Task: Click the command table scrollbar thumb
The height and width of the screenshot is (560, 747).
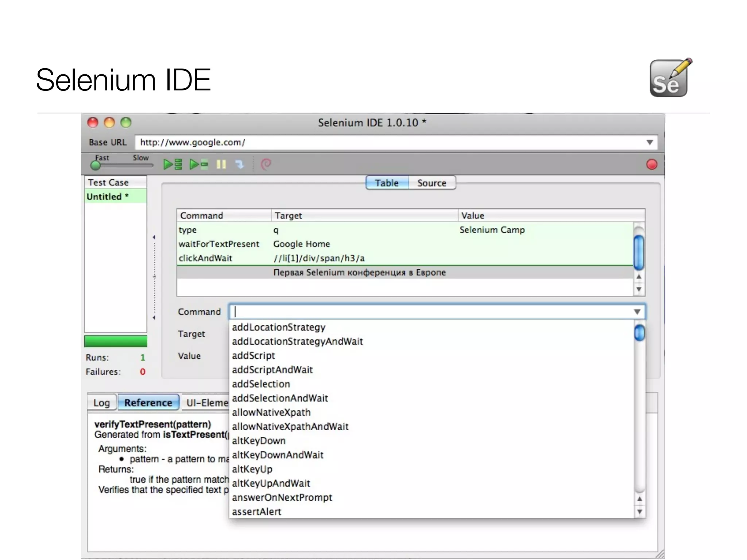Action: [x=639, y=252]
